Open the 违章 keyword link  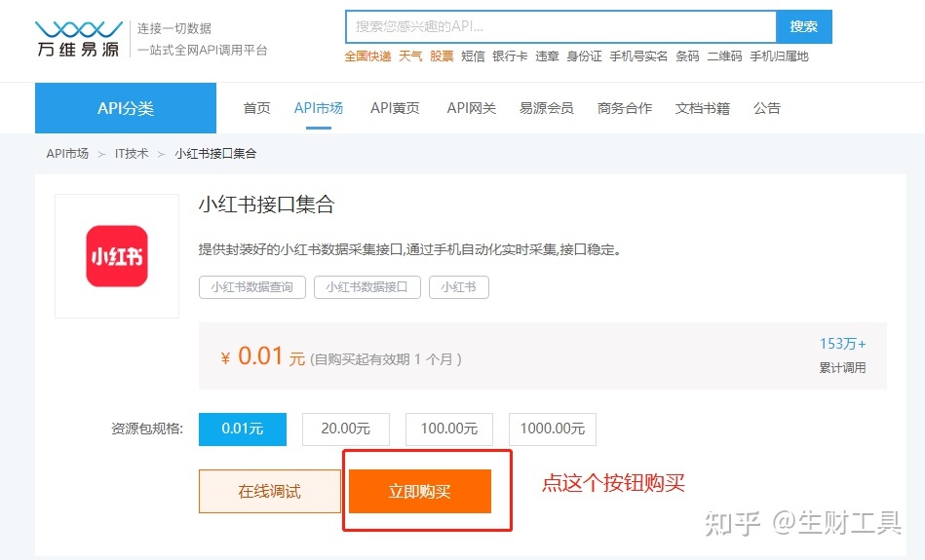coord(547,56)
